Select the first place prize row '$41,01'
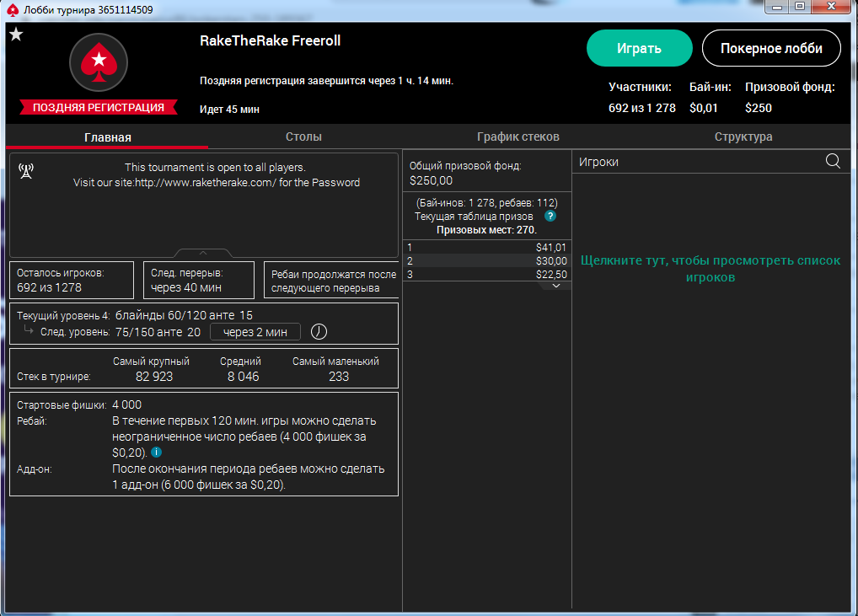Screen dimensions: 858x616 tap(487, 247)
